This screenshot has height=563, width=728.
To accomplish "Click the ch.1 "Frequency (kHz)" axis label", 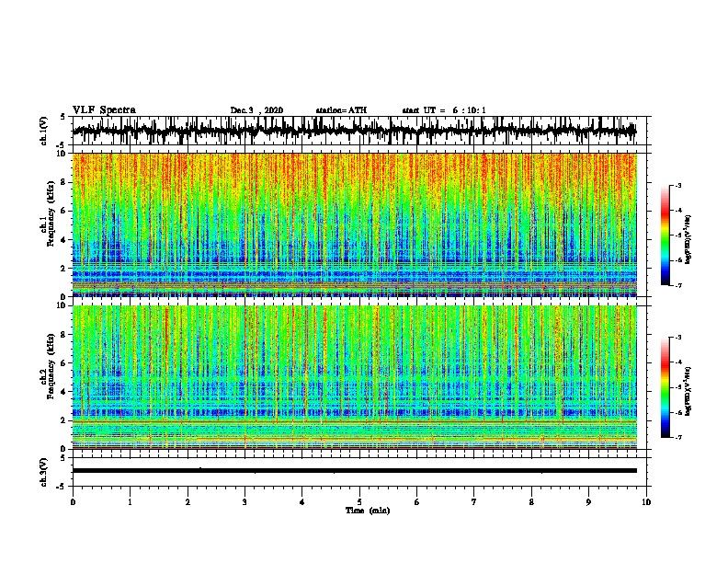I will tap(51, 213).
